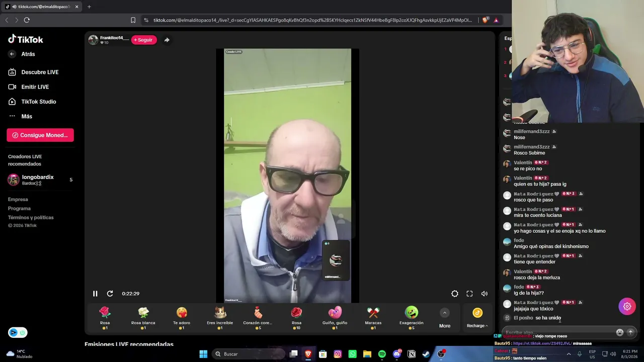Open Valentín's message 'quien es tu hija? pasa ig'
644x362 pixels.
540,184
